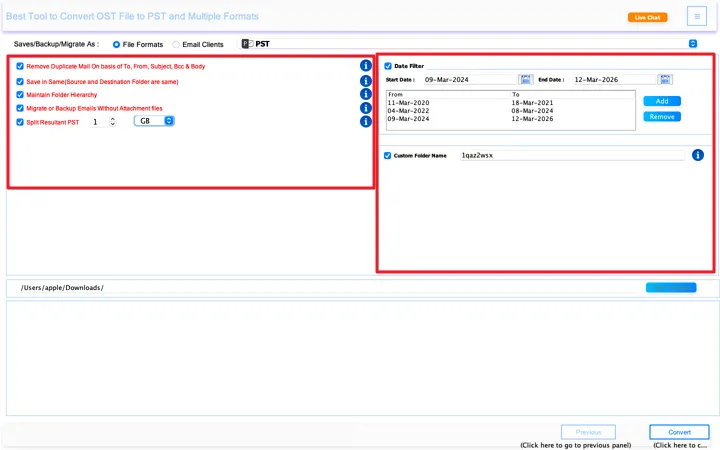Open Live Chat support

point(647,17)
